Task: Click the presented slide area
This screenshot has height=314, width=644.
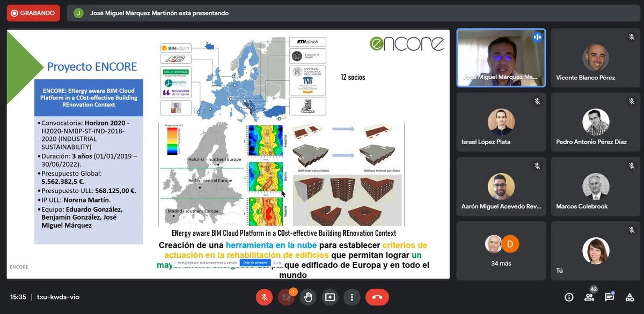Action: 229,154
